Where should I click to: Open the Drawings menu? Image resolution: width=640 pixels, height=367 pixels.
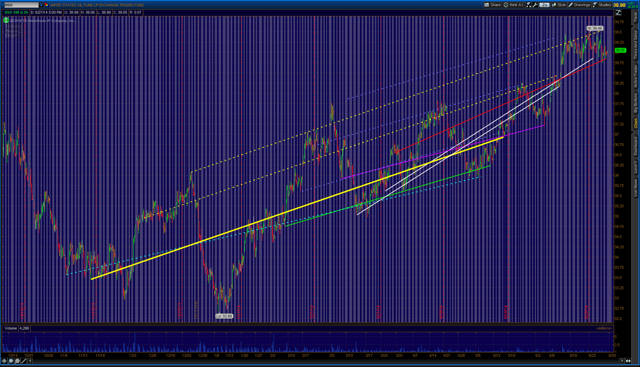point(579,5)
